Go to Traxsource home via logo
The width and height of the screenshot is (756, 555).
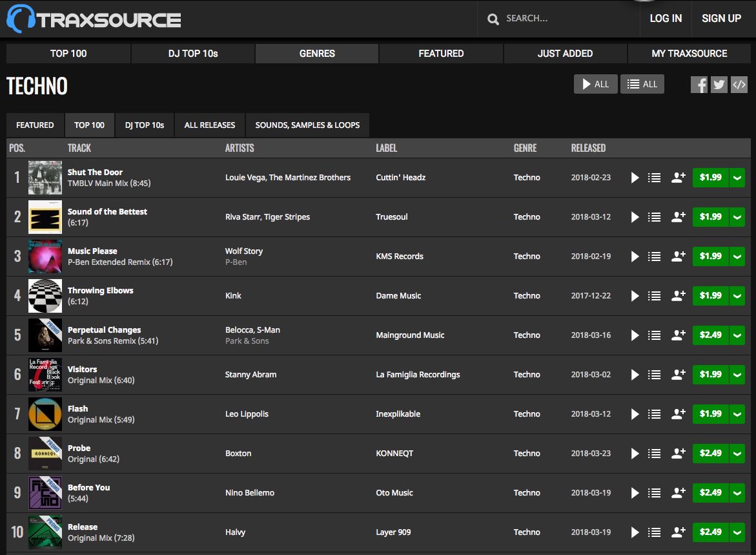94,19
